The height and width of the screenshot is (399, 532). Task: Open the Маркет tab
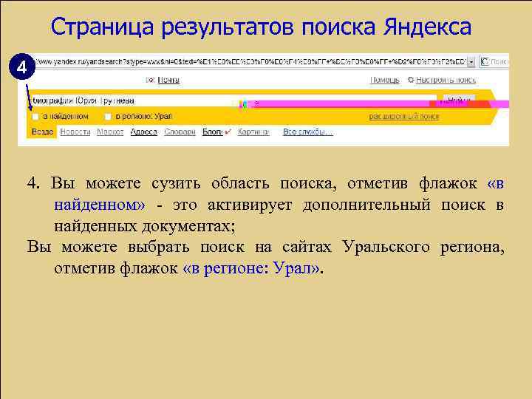[x=110, y=132]
